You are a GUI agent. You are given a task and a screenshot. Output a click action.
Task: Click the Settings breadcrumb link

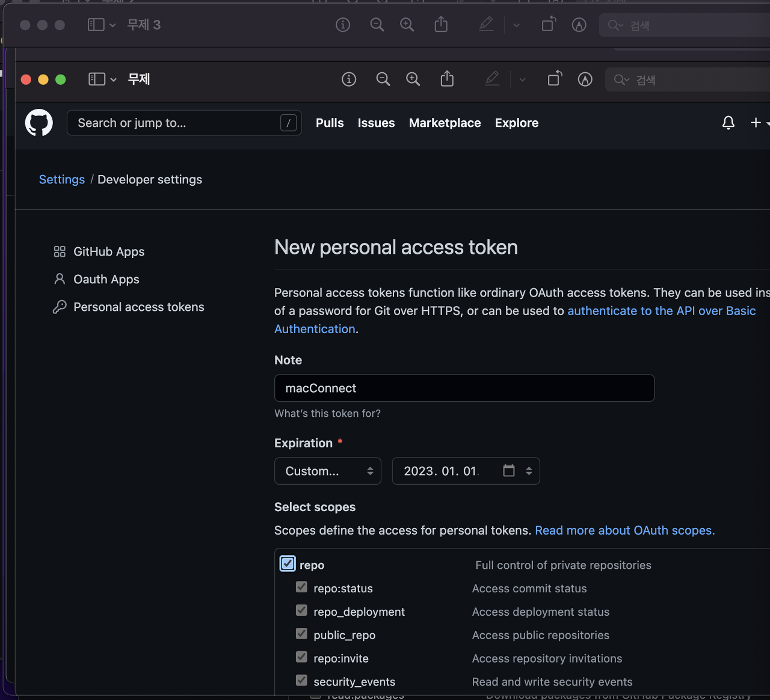pos(62,179)
